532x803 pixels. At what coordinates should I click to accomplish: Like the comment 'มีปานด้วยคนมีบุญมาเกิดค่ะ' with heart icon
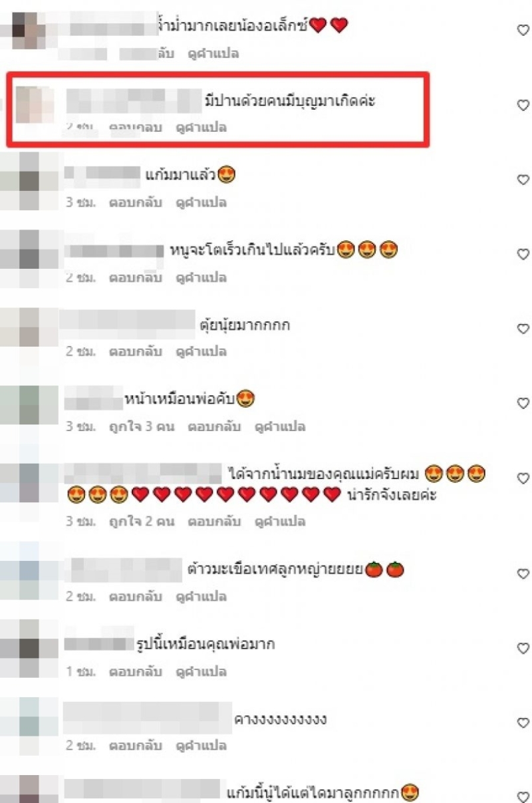point(523,105)
